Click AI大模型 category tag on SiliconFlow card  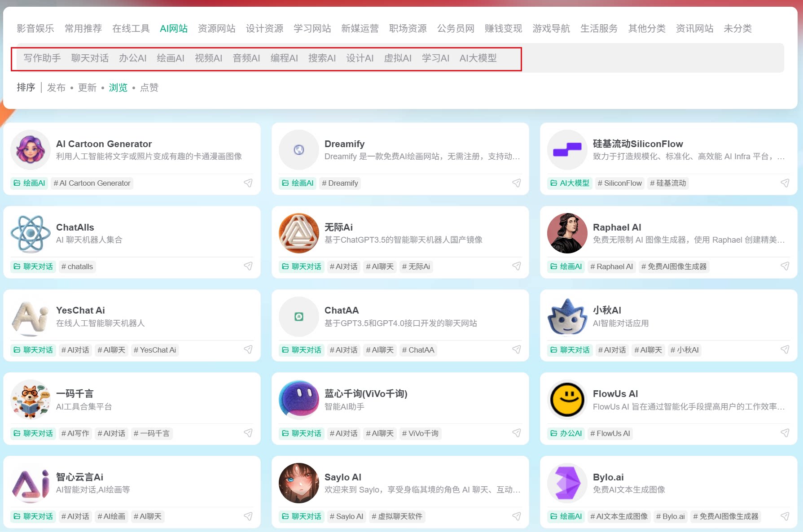click(570, 183)
